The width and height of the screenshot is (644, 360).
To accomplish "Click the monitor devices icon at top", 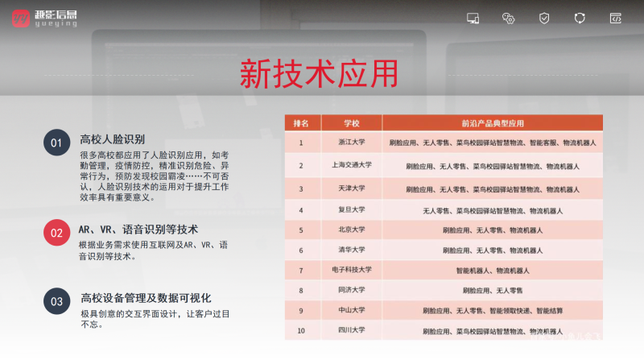I will [x=473, y=19].
